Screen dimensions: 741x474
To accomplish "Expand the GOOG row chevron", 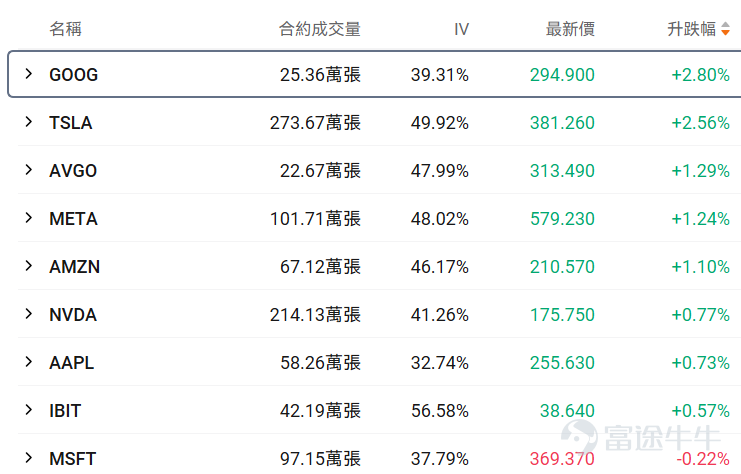I will pos(29,74).
